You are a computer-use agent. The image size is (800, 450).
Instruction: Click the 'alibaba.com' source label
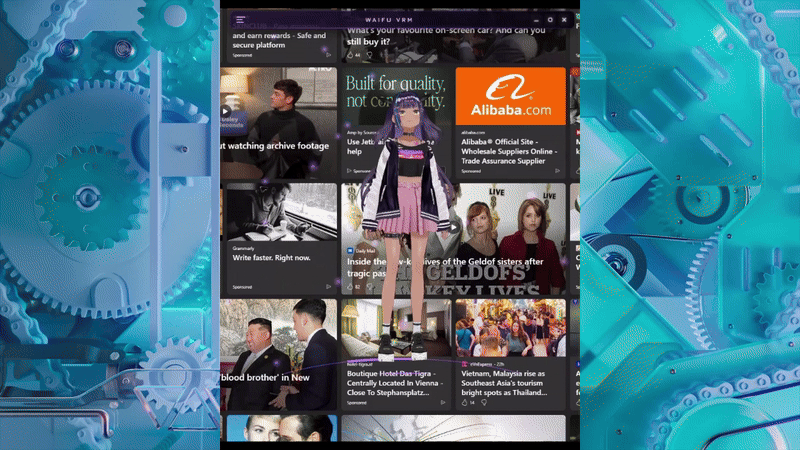coord(473,133)
